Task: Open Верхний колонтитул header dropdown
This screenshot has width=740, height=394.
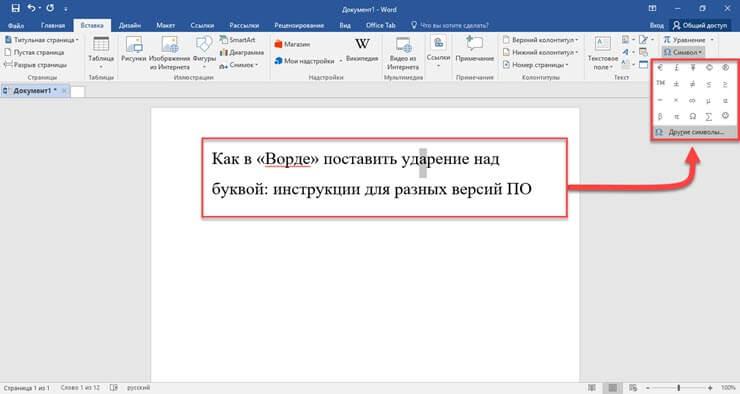Action: pyautogui.click(x=540, y=40)
